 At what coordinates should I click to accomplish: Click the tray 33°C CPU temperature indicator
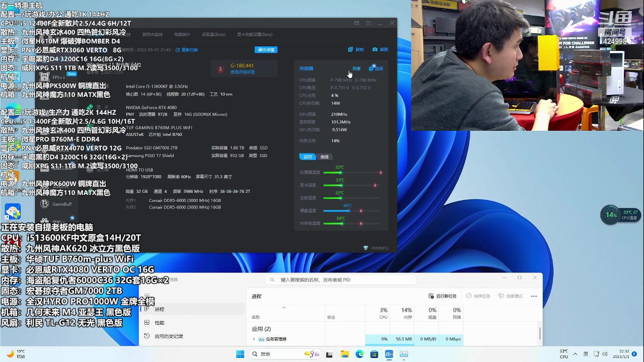tap(564, 354)
